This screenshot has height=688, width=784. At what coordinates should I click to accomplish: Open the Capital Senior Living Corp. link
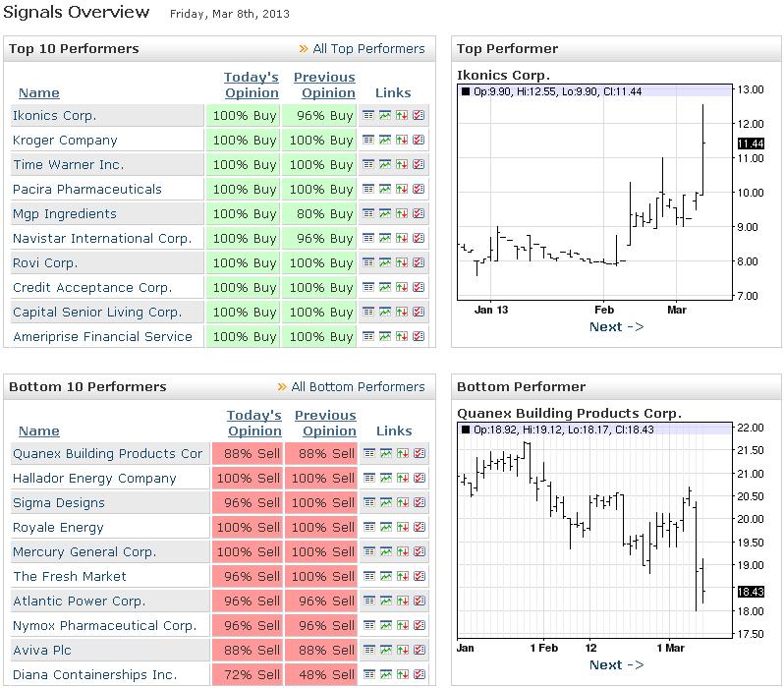point(97,312)
